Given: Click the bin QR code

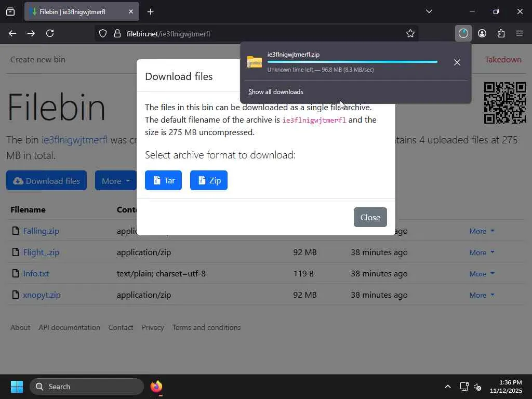Looking at the screenshot, I should click(504, 102).
